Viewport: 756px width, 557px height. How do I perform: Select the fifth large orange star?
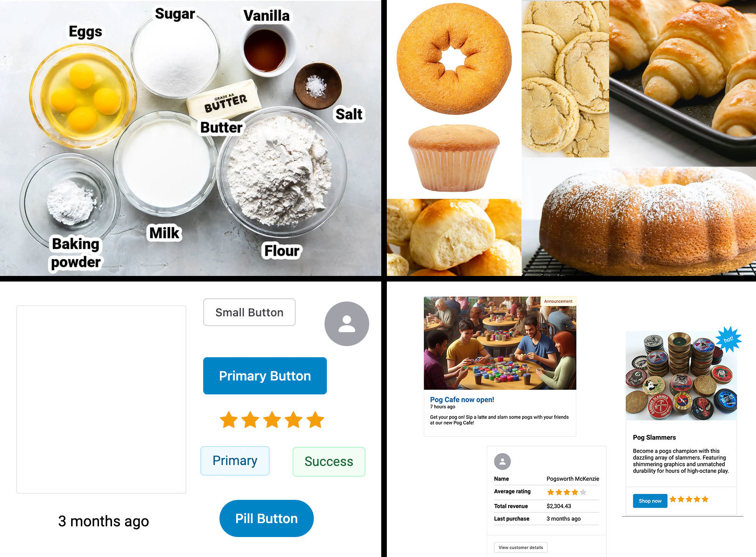[315, 419]
